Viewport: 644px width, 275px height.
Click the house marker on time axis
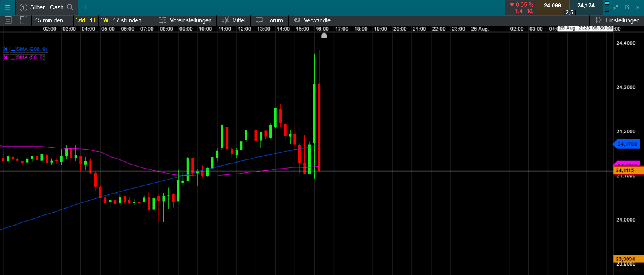[324, 35]
